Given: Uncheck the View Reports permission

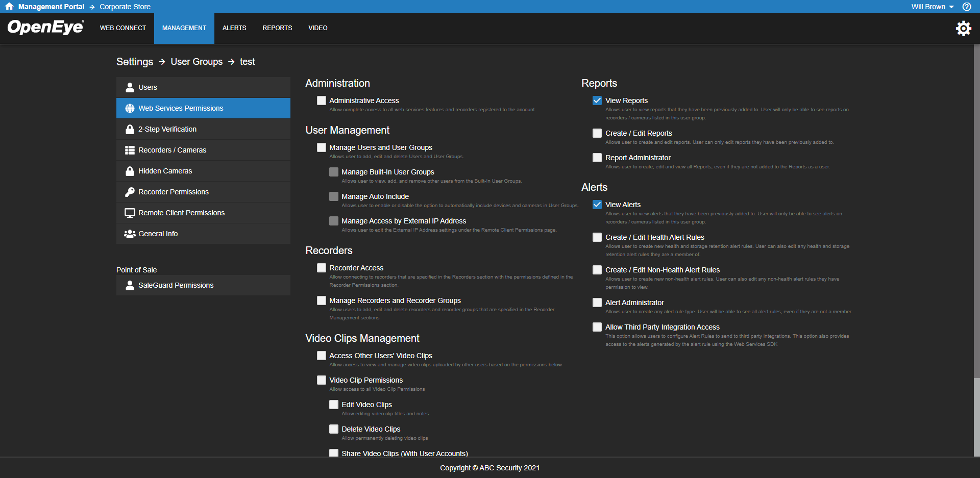Looking at the screenshot, I should 597,100.
